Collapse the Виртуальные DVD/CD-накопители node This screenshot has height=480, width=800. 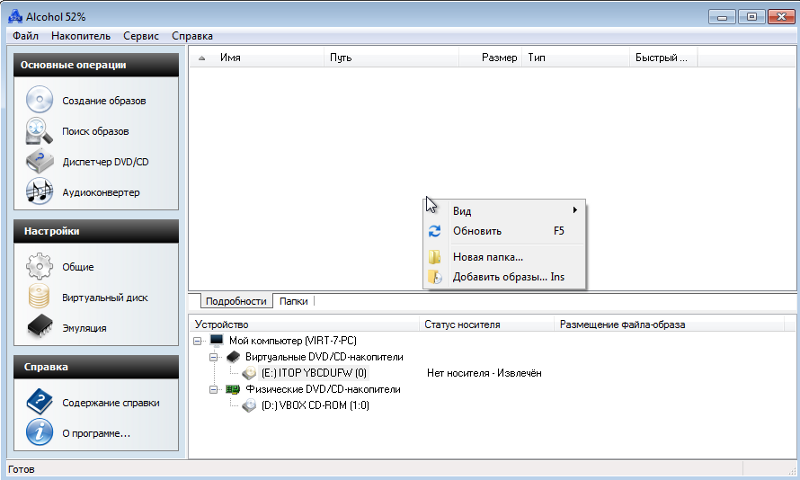tap(214, 357)
